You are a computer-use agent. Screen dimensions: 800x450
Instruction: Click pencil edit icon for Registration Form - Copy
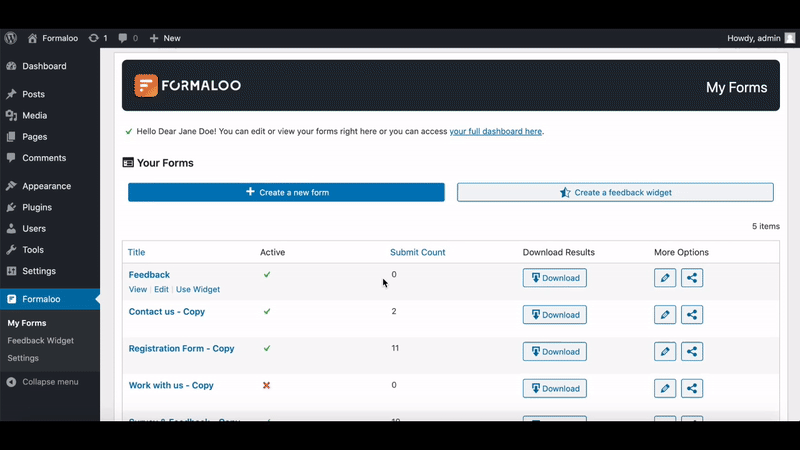(665, 352)
